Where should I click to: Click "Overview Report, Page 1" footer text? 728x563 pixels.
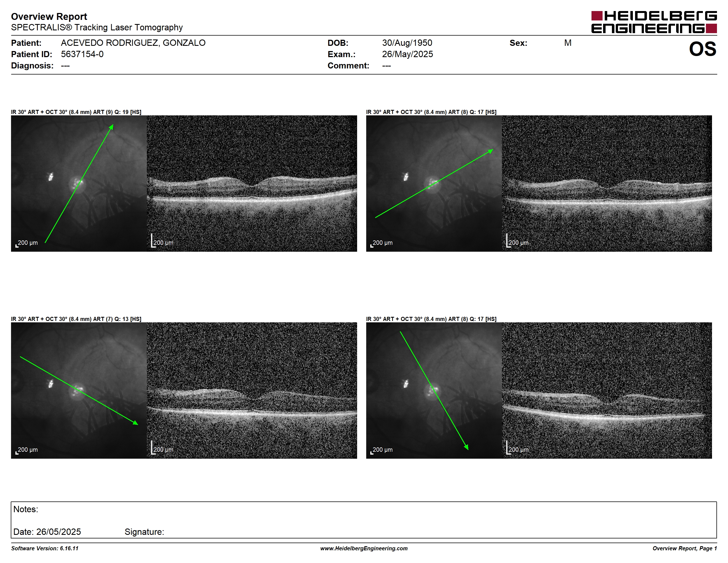click(x=685, y=548)
